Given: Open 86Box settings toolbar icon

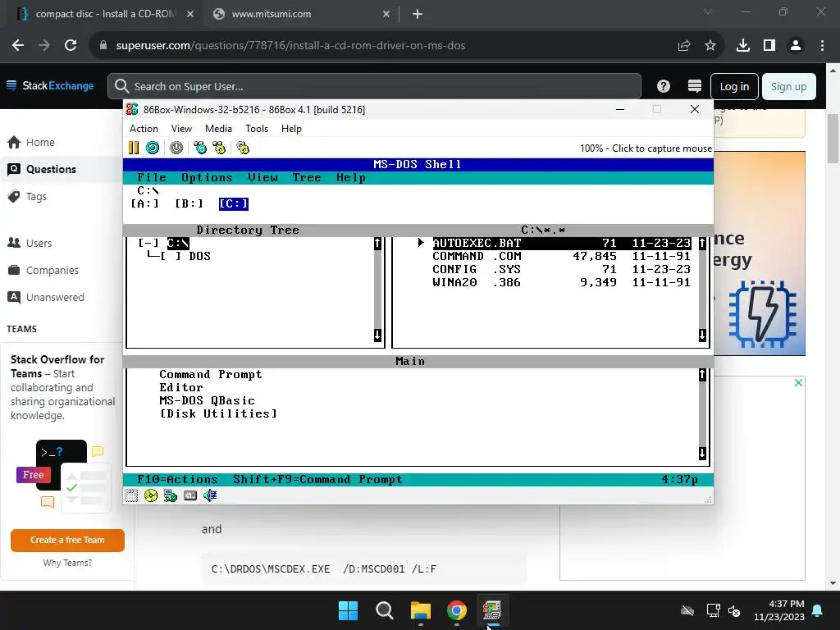Looking at the screenshot, I should point(243,148).
